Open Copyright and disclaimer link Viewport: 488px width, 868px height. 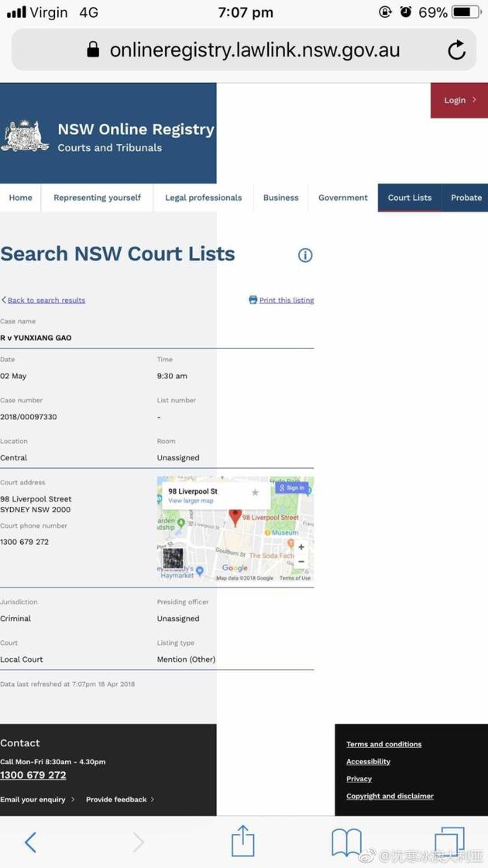(x=390, y=796)
